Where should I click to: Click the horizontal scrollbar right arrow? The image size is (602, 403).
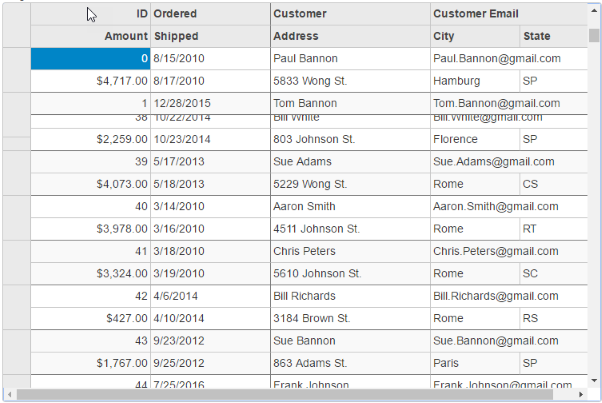pyautogui.click(x=582, y=394)
